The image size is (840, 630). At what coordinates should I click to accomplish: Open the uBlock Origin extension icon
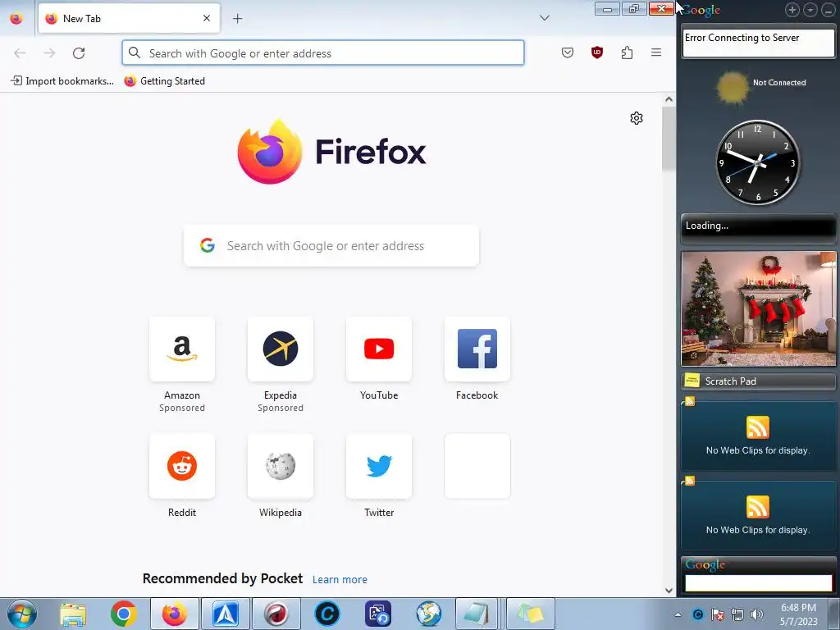pyautogui.click(x=597, y=52)
